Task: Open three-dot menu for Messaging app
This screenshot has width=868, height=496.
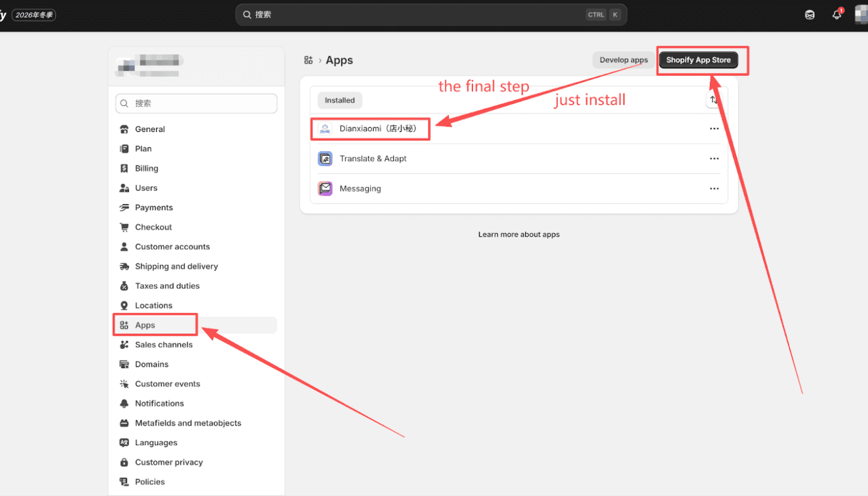Action: tap(714, 188)
